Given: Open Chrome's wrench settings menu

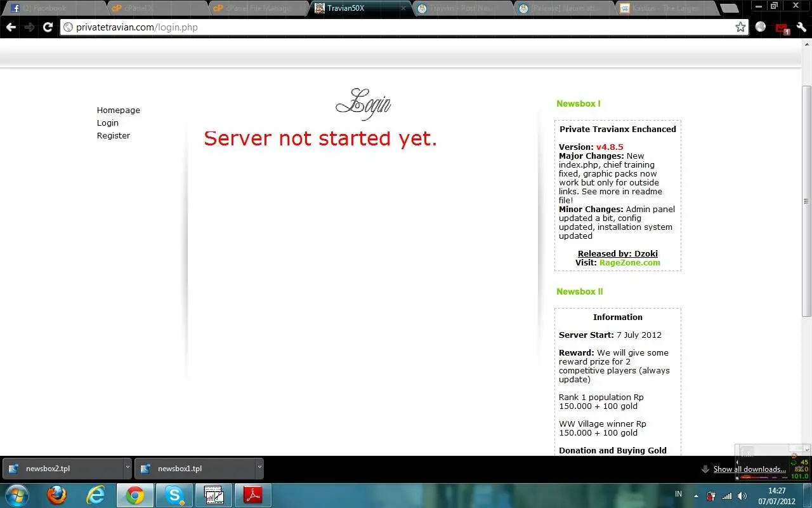Looking at the screenshot, I should click(x=801, y=27).
